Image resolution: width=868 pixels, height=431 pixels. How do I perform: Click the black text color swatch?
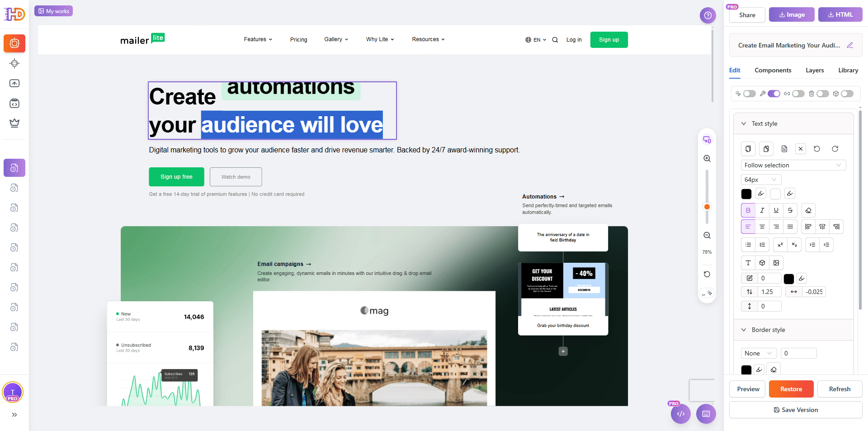[746, 194]
